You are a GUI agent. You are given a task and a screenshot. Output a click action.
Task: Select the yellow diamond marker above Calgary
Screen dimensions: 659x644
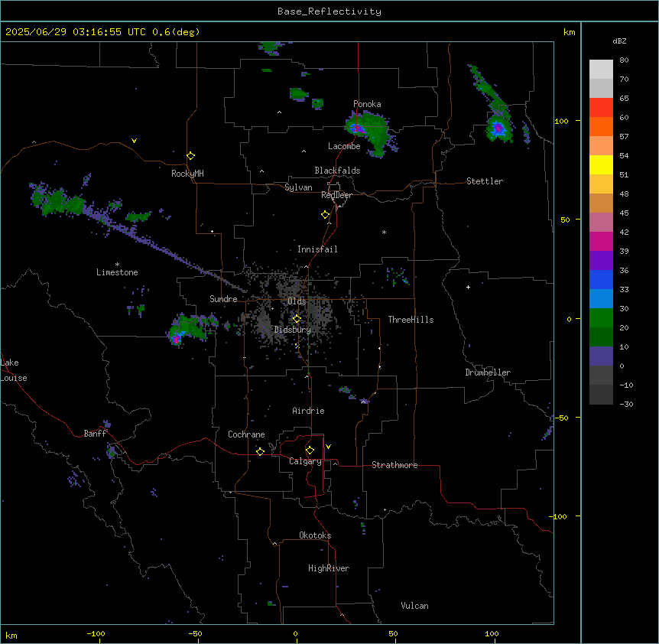coord(310,450)
